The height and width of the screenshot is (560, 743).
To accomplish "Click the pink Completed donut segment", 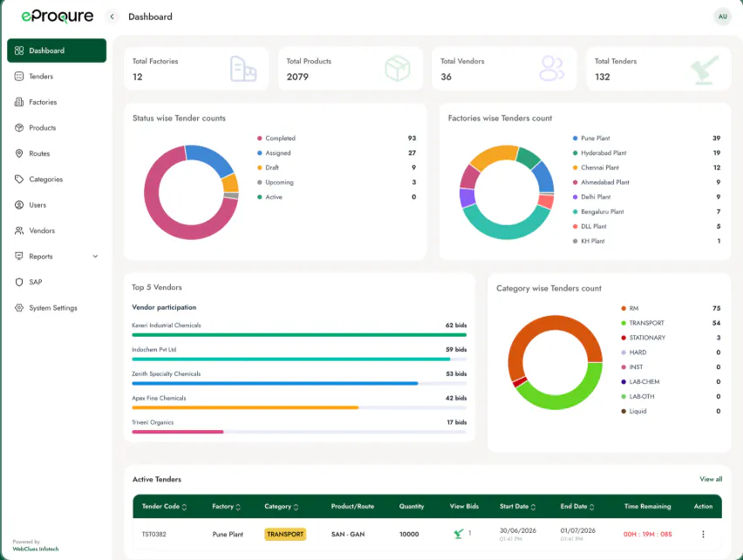I will (x=156, y=218).
